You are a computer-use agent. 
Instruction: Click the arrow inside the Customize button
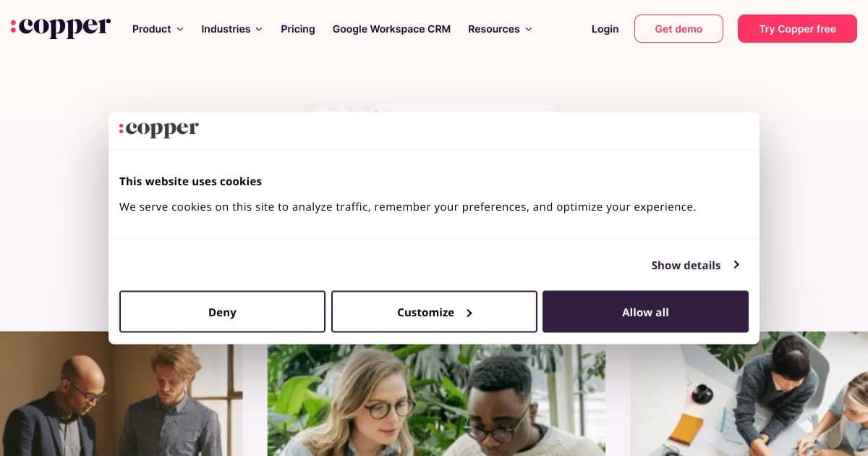(x=469, y=313)
